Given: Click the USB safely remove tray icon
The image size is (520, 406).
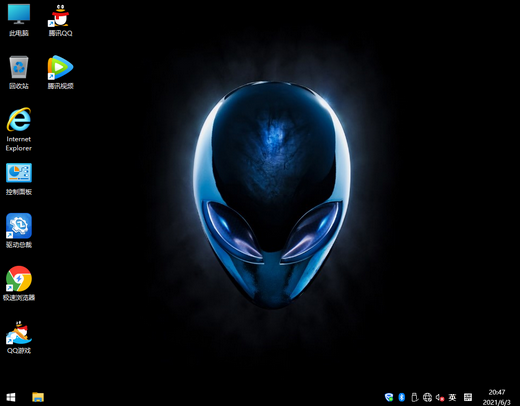Looking at the screenshot, I should click(414, 397).
